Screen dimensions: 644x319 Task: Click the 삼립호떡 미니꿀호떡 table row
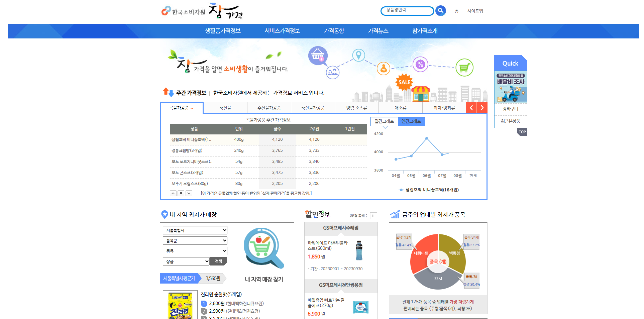pyautogui.click(x=269, y=139)
